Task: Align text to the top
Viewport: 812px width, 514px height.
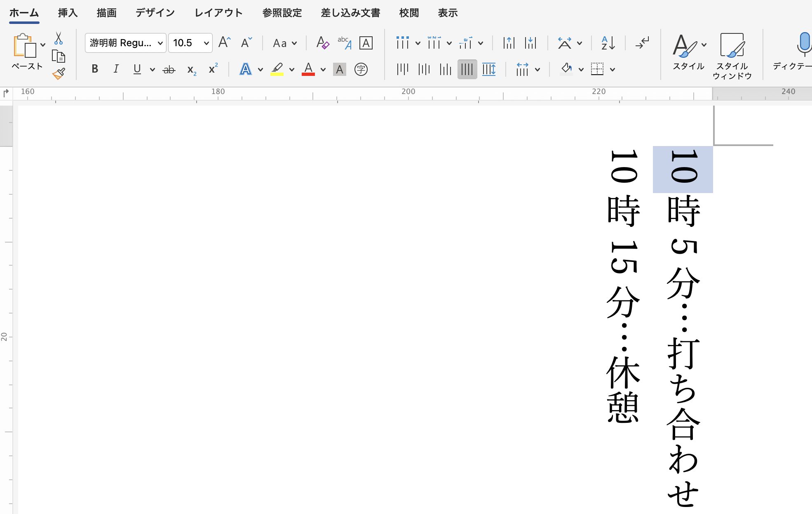Action: (x=403, y=69)
